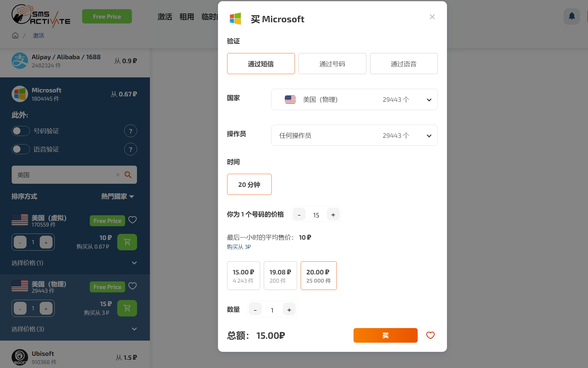The width and height of the screenshot is (588, 368).
Task: Toggle 号码验证 switch
Action: click(21, 131)
